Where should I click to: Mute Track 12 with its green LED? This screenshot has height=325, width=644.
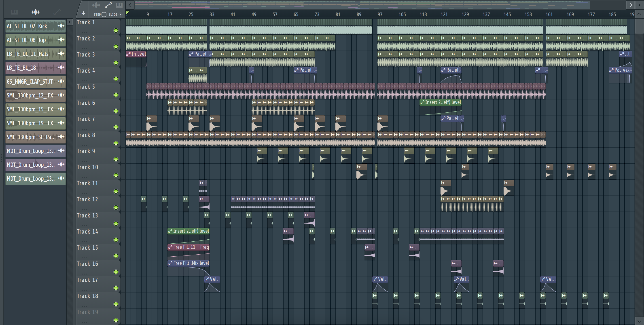click(116, 208)
